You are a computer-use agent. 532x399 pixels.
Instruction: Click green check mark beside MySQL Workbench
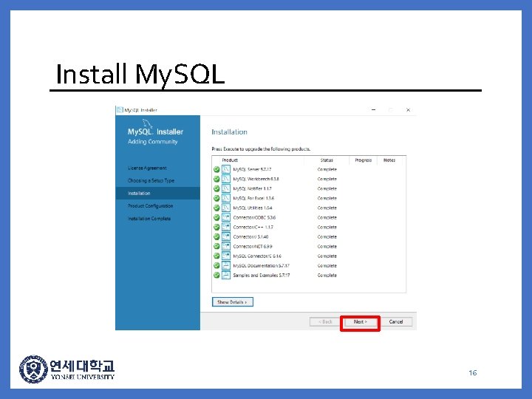coord(216,179)
